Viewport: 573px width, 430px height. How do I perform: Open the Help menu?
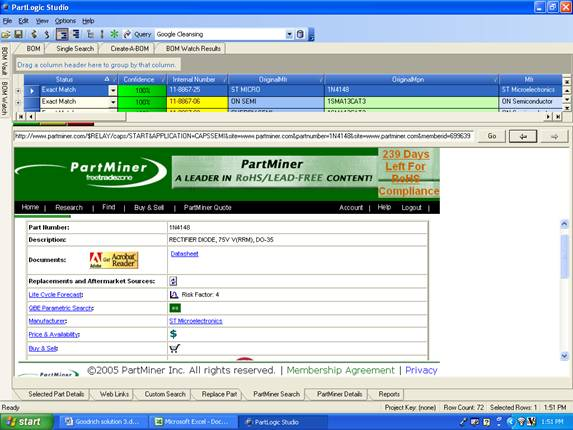coord(88,21)
